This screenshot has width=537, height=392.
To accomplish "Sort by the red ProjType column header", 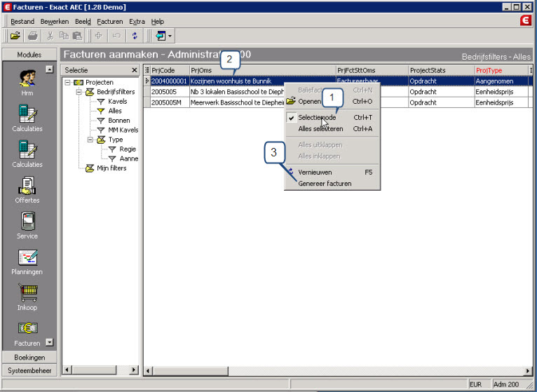I will tap(501, 70).
